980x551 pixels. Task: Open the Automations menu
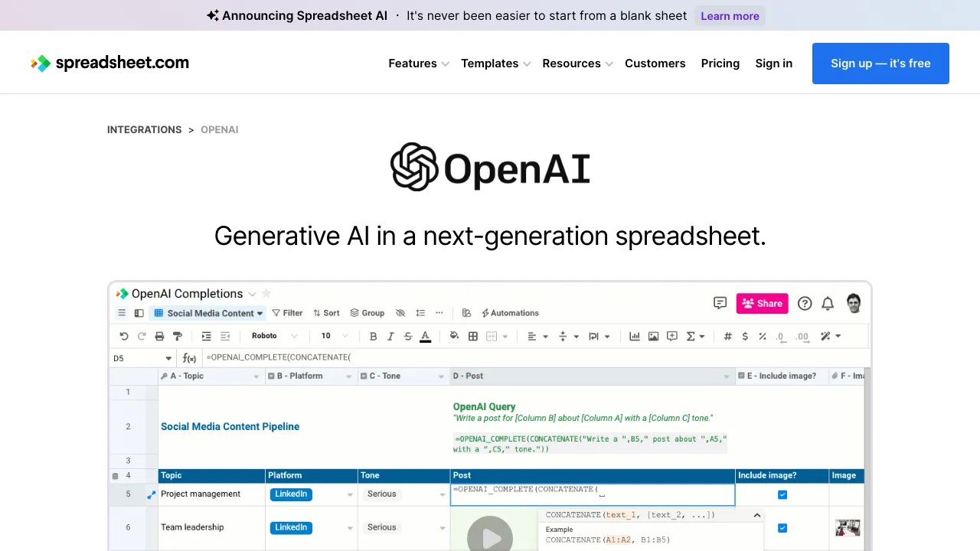(509, 312)
